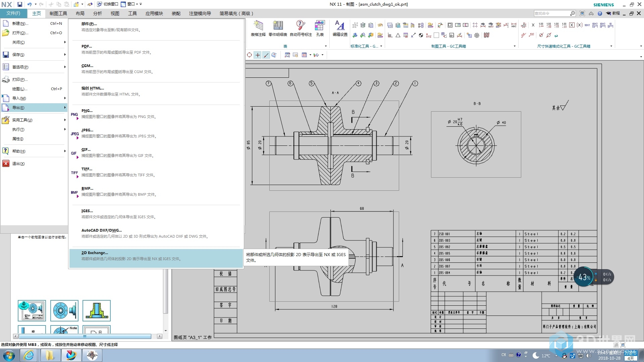Open the 文件(F) menu tab
The height and width of the screenshot is (362, 644).
pyautogui.click(x=13, y=13)
